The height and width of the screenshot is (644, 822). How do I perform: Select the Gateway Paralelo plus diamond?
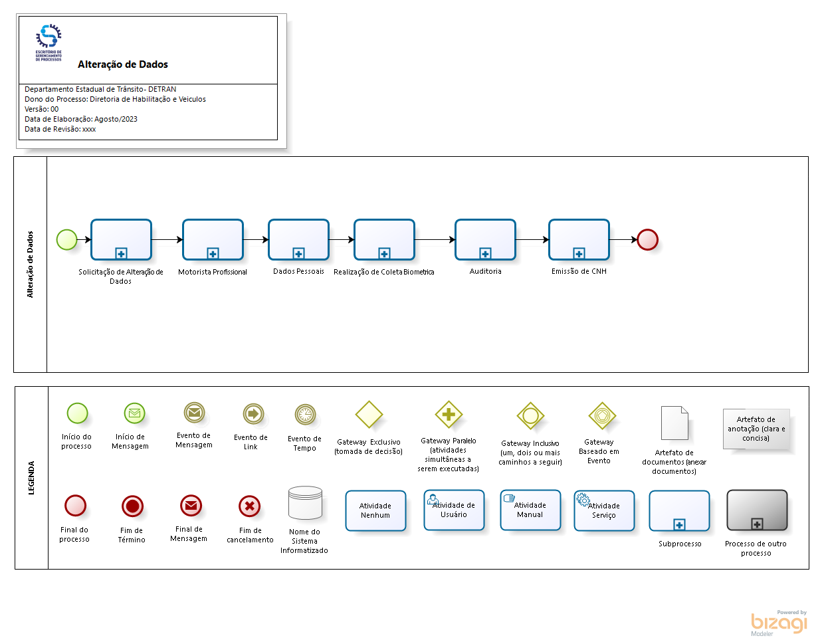click(449, 415)
